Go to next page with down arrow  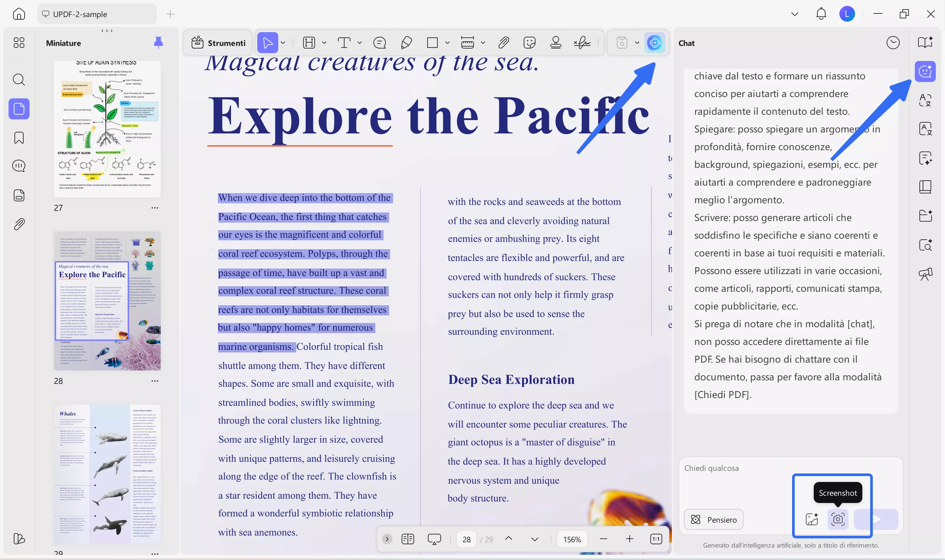(535, 539)
